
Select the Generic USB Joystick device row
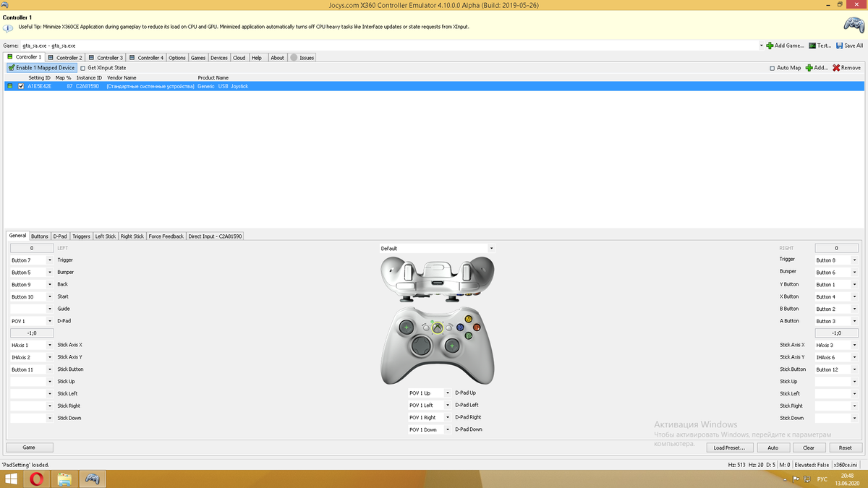click(434, 86)
